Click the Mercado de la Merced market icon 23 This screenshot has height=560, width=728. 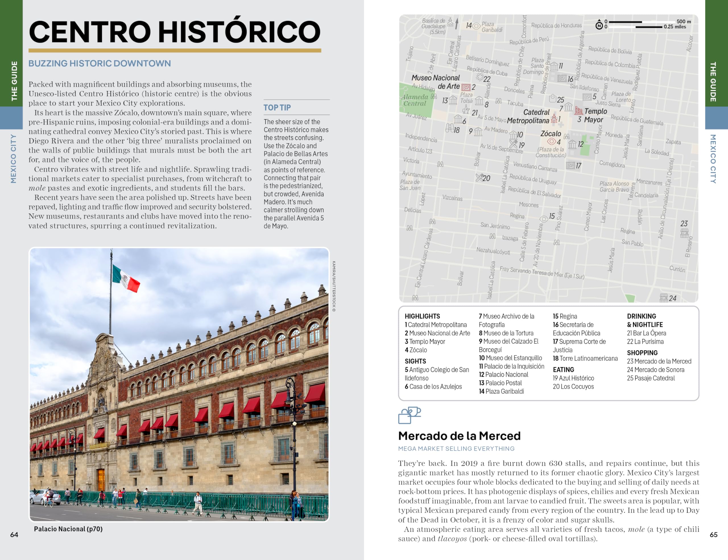[x=684, y=233]
